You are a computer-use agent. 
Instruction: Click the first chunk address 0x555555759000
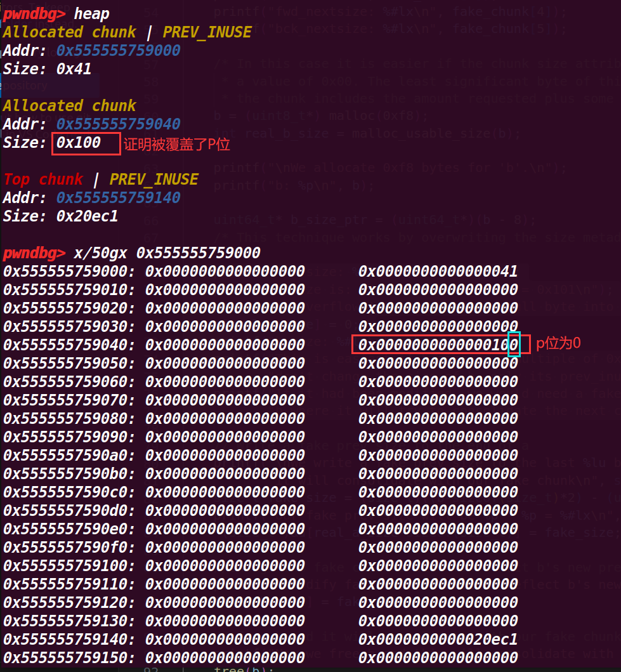(x=118, y=50)
